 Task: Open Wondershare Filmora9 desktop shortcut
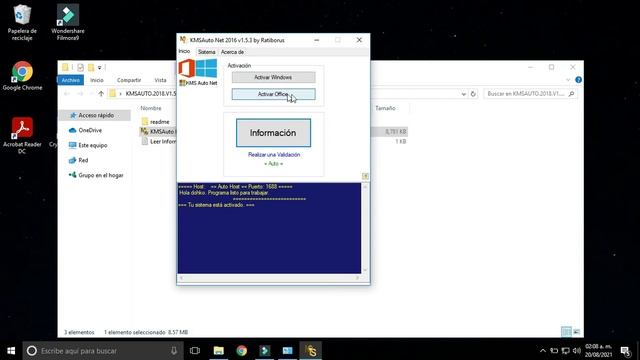coord(68,22)
